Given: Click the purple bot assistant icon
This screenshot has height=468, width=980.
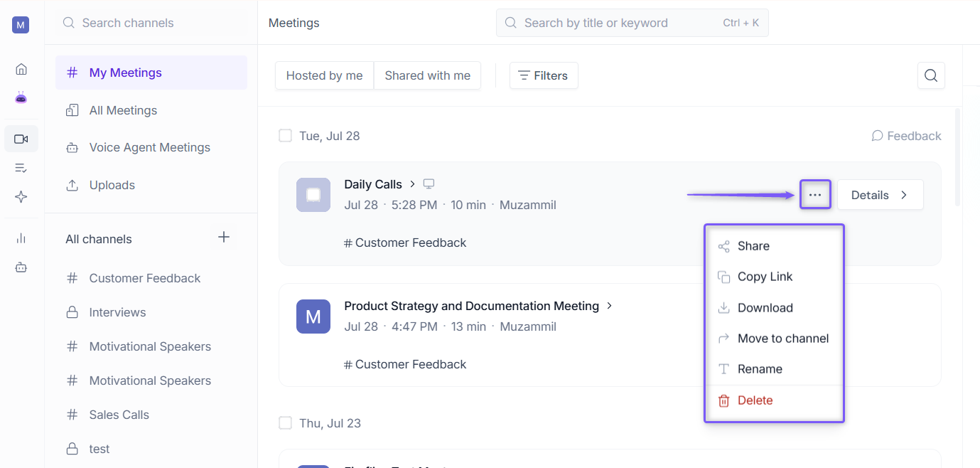Looking at the screenshot, I should 21,98.
